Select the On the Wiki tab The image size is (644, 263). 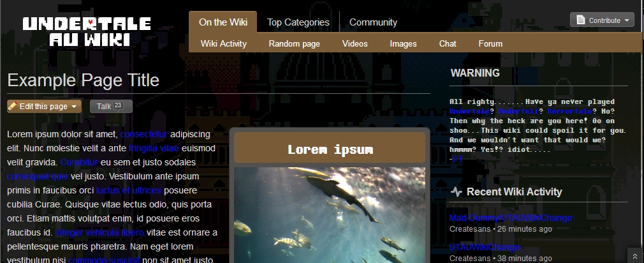click(x=223, y=22)
